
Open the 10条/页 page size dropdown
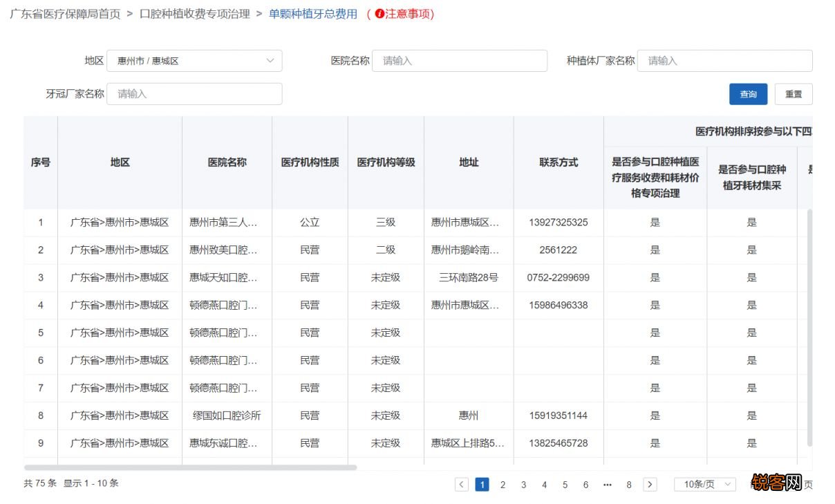pos(705,485)
